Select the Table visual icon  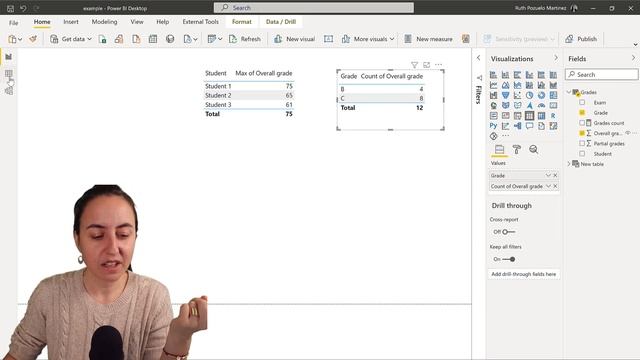pyautogui.click(x=529, y=116)
